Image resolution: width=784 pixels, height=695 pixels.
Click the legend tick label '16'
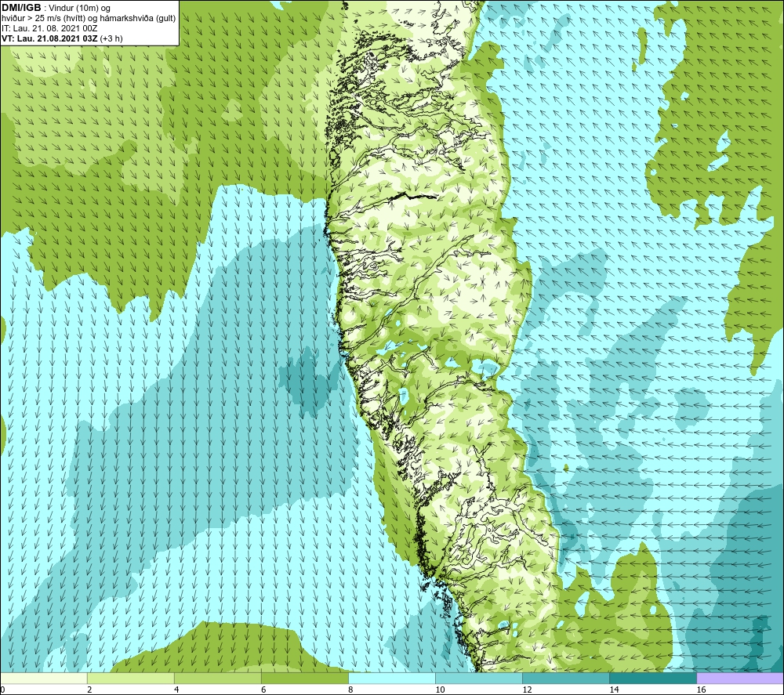pos(701,690)
